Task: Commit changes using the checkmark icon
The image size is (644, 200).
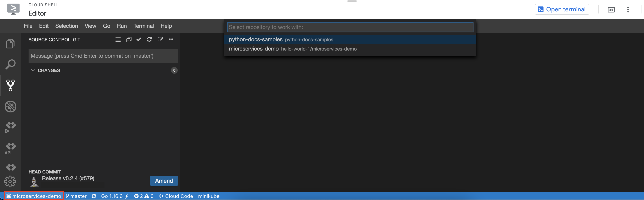Action: coord(139,39)
